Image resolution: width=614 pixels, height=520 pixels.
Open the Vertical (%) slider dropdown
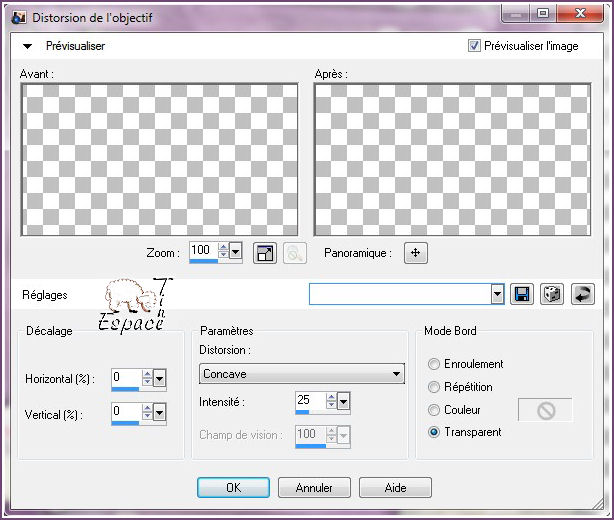click(x=159, y=412)
